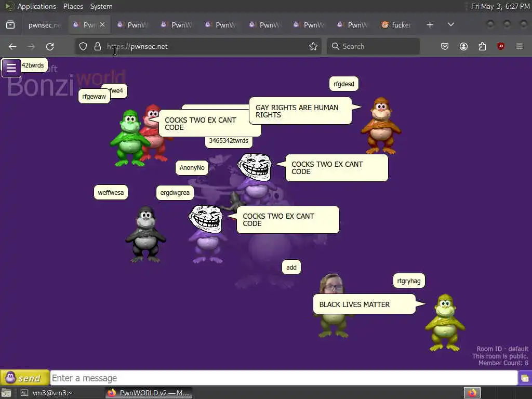Click the Firefox workspace switcher thumbnail
This screenshot has width=532, height=399.
click(x=472, y=393)
